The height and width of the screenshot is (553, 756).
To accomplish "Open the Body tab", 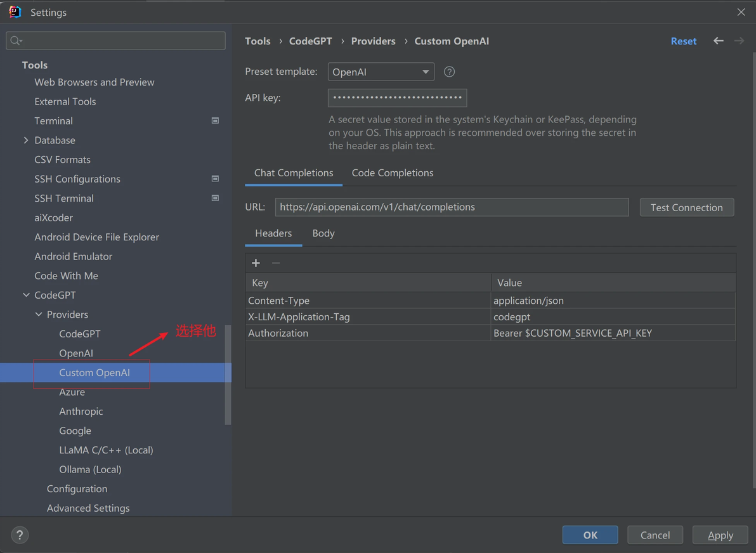I will coord(323,233).
